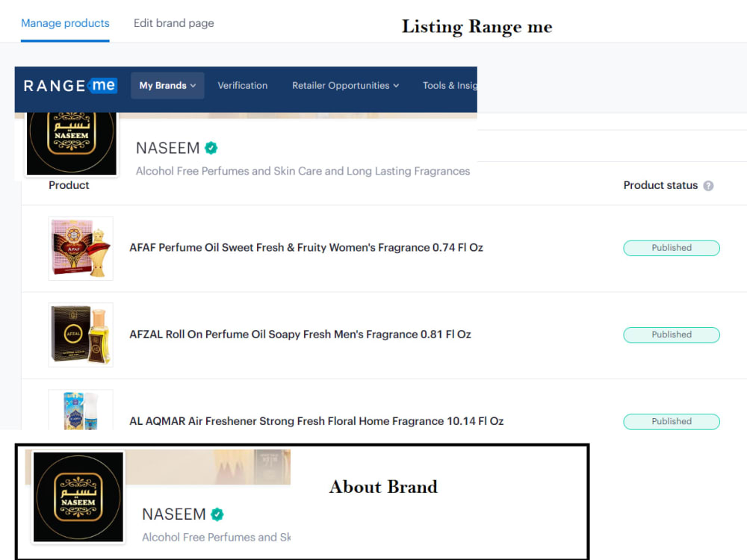Click Published status for AFZAL Roll On

pos(672,335)
